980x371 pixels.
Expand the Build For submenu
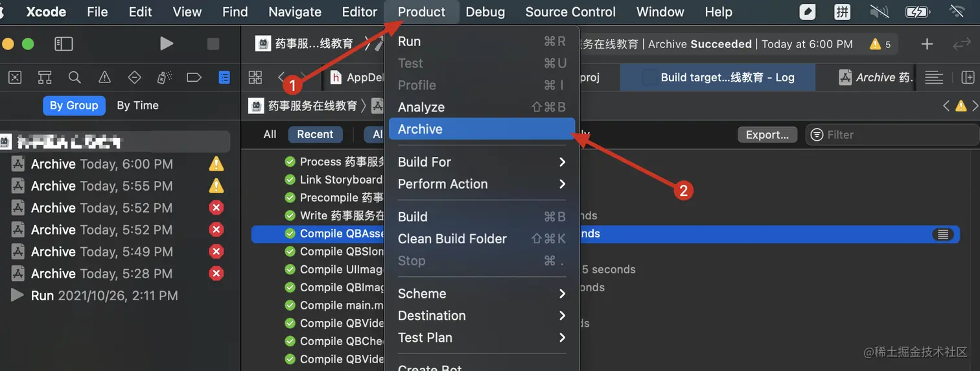coord(481,162)
